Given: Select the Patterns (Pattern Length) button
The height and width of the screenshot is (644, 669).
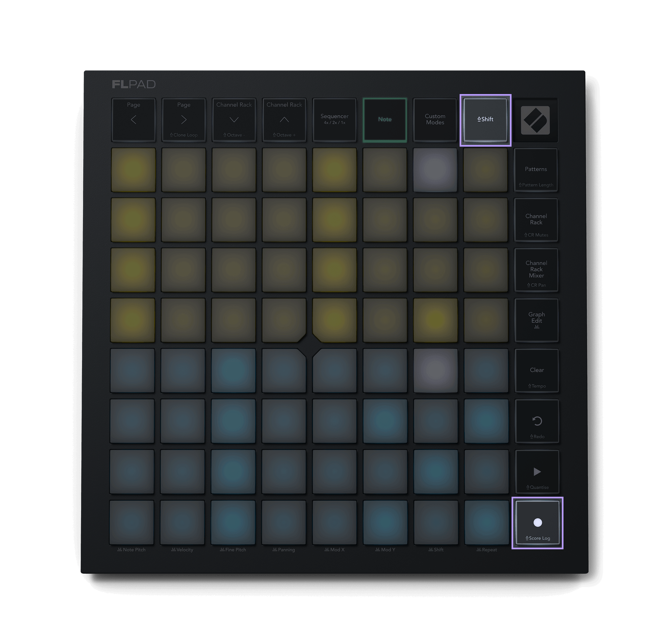Looking at the screenshot, I should coord(536,169).
